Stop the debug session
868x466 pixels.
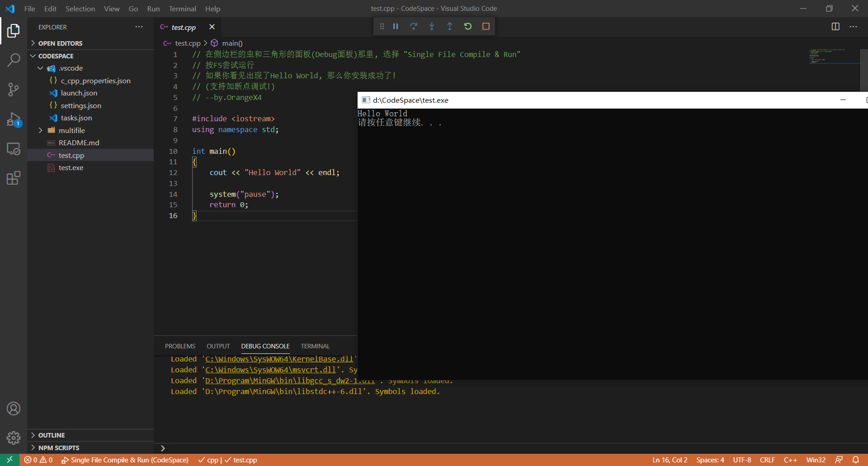[486, 26]
